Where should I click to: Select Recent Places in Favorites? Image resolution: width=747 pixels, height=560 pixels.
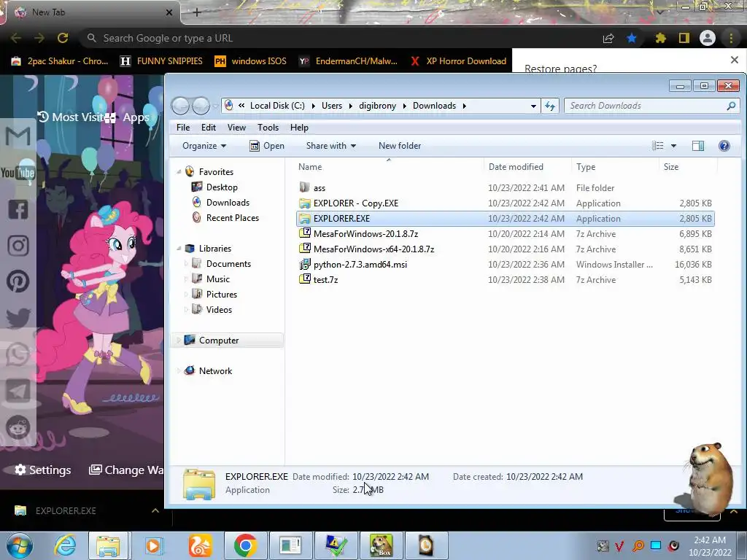(225, 217)
